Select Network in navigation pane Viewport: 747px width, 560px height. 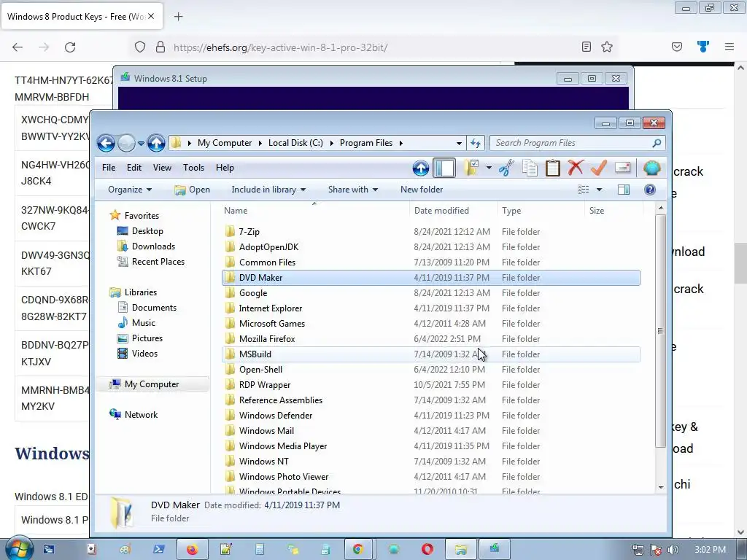click(141, 415)
